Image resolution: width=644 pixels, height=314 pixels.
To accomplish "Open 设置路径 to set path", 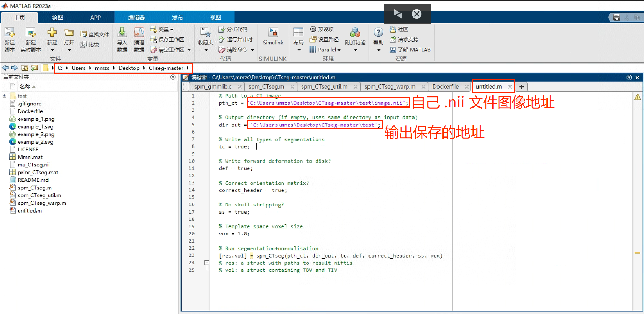I will pyautogui.click(x=324, y=39).
